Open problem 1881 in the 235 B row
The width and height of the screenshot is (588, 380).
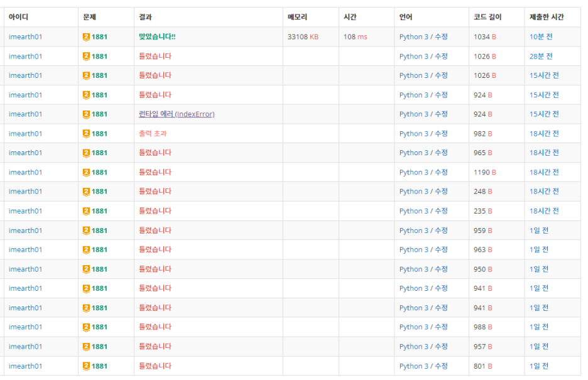point(99,210)
